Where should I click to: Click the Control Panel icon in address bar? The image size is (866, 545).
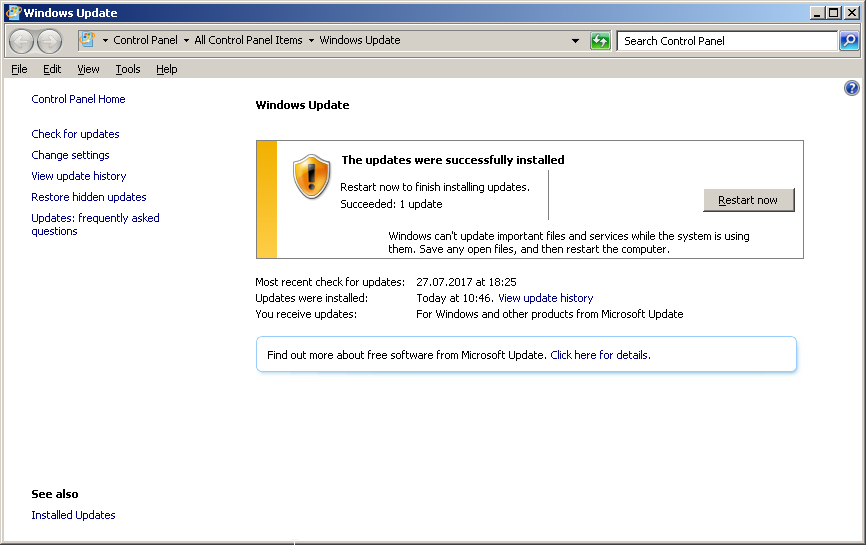tap(87, 40)
